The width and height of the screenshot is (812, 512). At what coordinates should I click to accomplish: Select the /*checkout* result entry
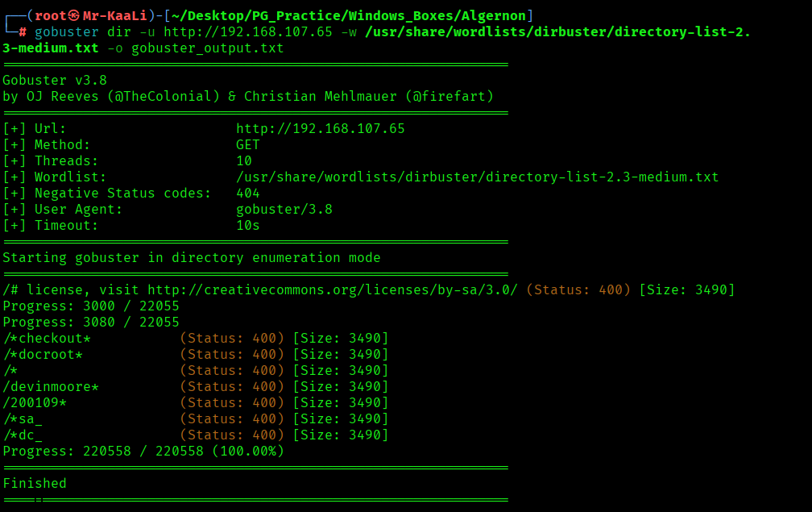tap(47, 339)
